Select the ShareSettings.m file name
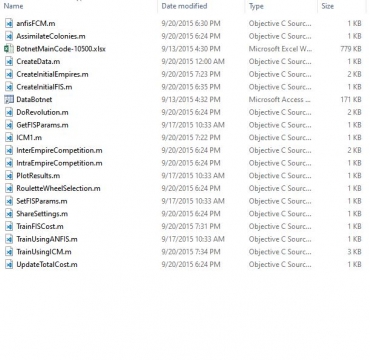Image resolution: width=370 pixels, height=360 pixels. pyautogui.click(x=42, y=214)
